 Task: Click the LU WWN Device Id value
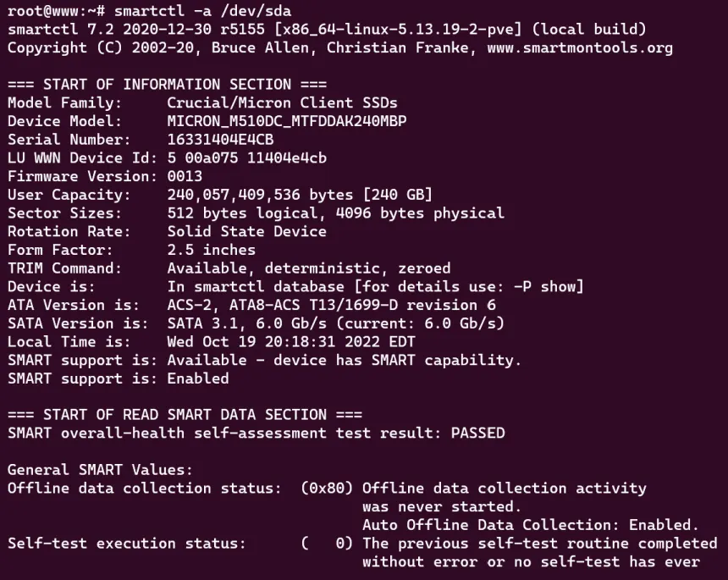click(x=247, y=157)
